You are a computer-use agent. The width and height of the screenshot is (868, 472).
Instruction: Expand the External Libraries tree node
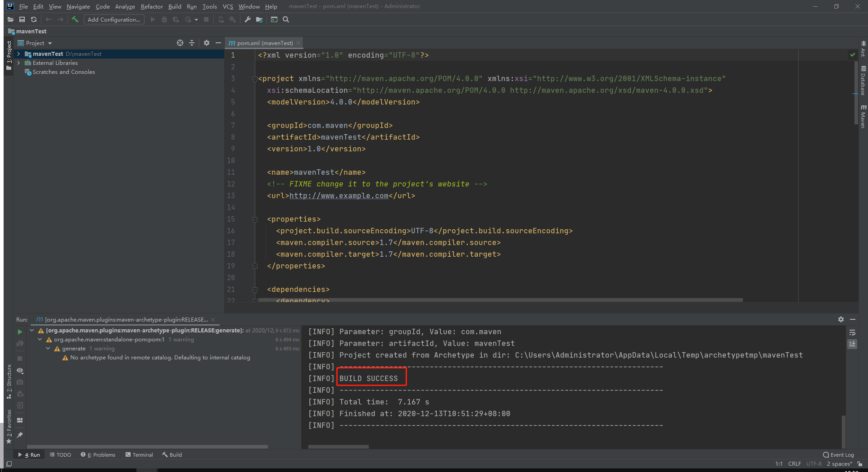pos(19,63)
